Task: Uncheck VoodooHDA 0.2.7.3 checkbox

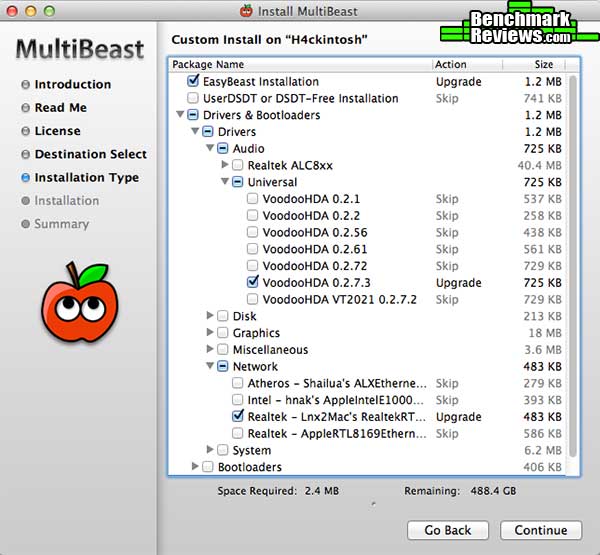Action: [253, 282]
